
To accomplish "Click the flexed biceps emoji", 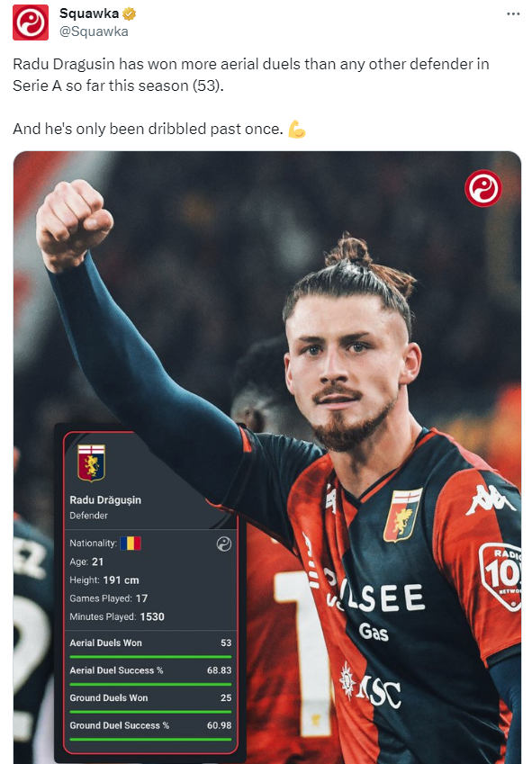I will point(297,129).
